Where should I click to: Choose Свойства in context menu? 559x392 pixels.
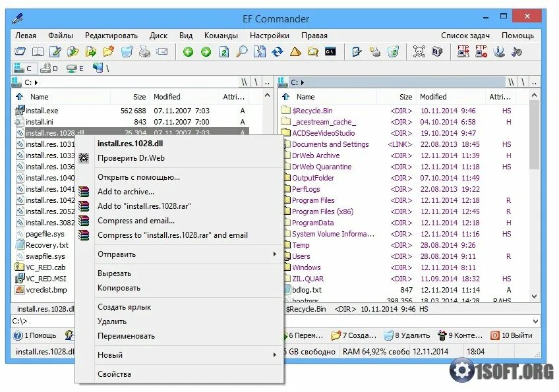(179, 374)
